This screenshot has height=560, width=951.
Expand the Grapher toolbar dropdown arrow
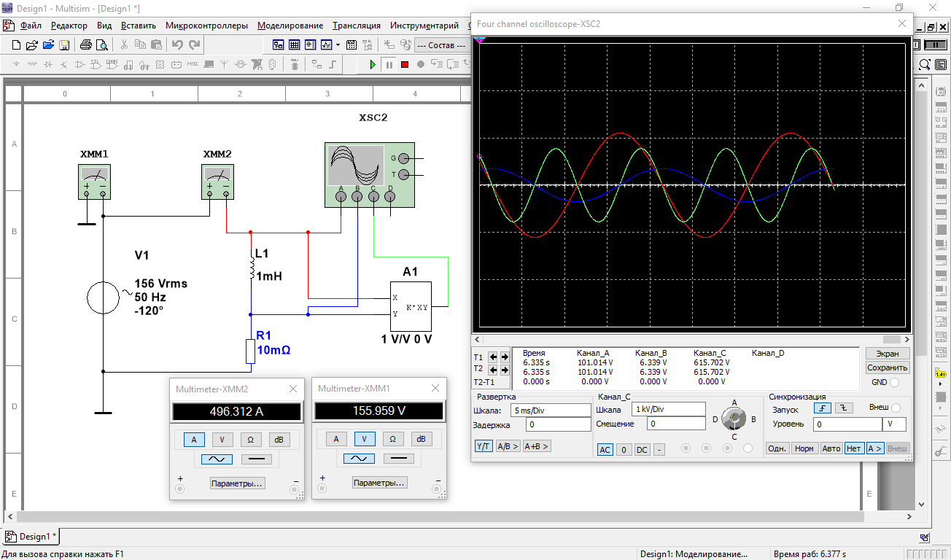[338, 45]
